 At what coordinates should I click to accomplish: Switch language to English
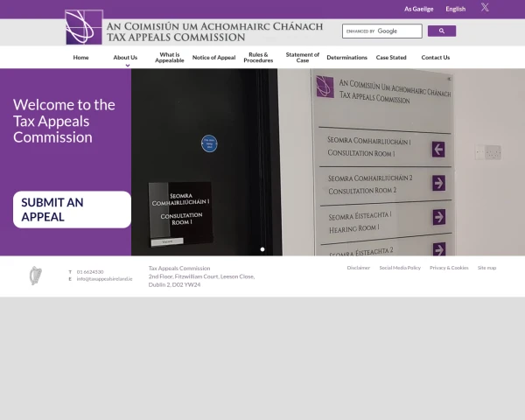[x=455, y=9]
